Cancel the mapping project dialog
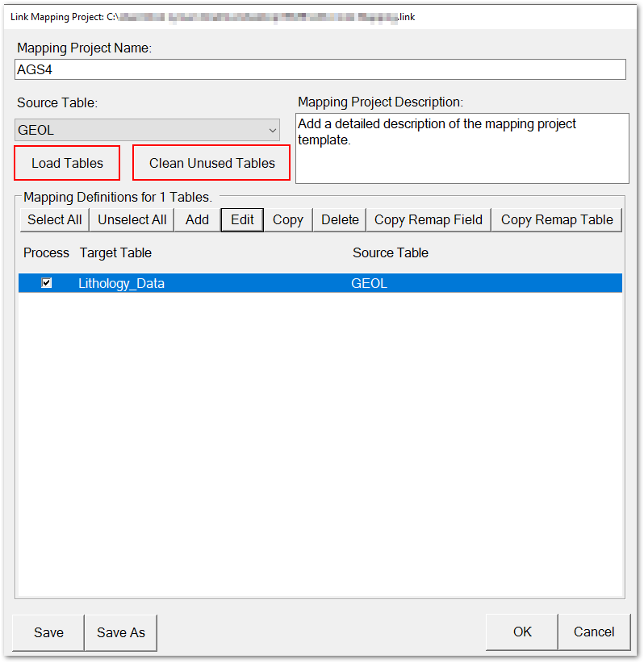 (x=594, y=632)
